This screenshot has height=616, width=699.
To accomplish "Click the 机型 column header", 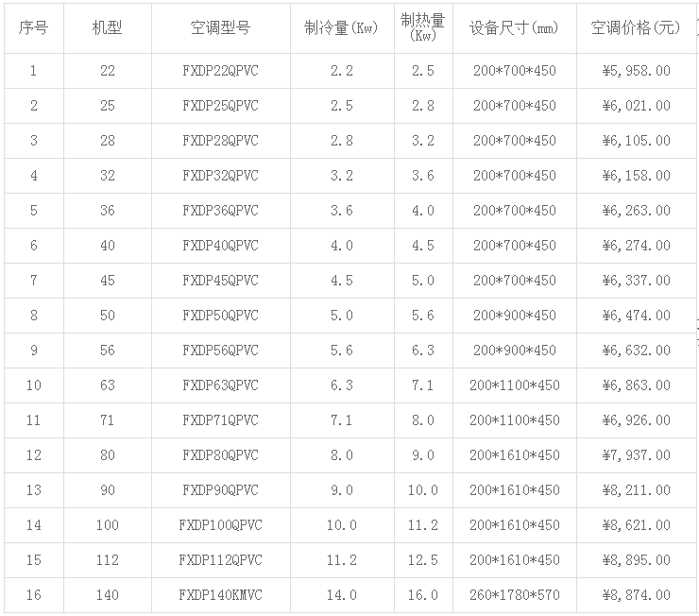I will pos(107,27).
